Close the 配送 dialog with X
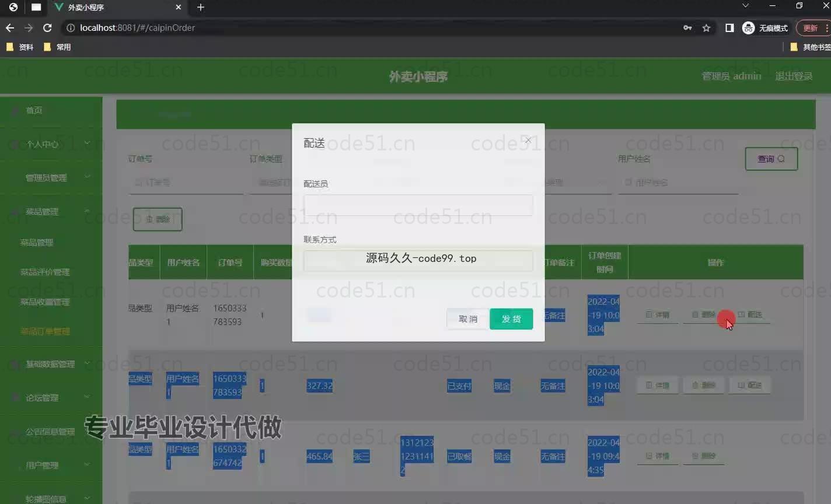Viewport: 831px width, 504px height. click(x=528, y=140)
